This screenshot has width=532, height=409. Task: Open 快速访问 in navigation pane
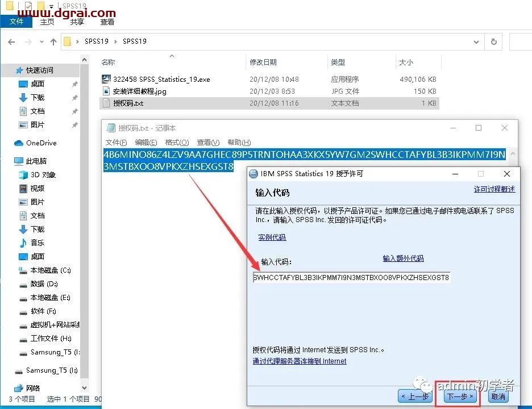(x=39, y=70)
